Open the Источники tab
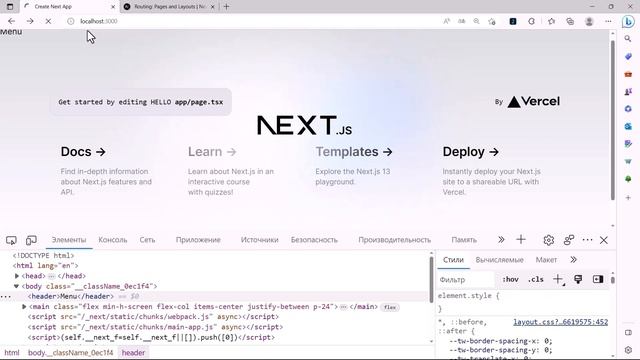The image size is (640, 360). point(260,240)
